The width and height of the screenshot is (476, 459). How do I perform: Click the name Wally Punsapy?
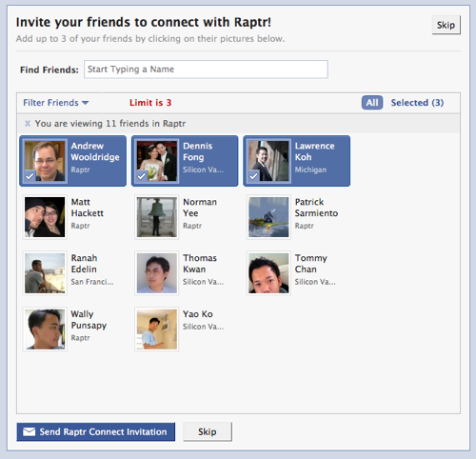(x=89, y=320)
